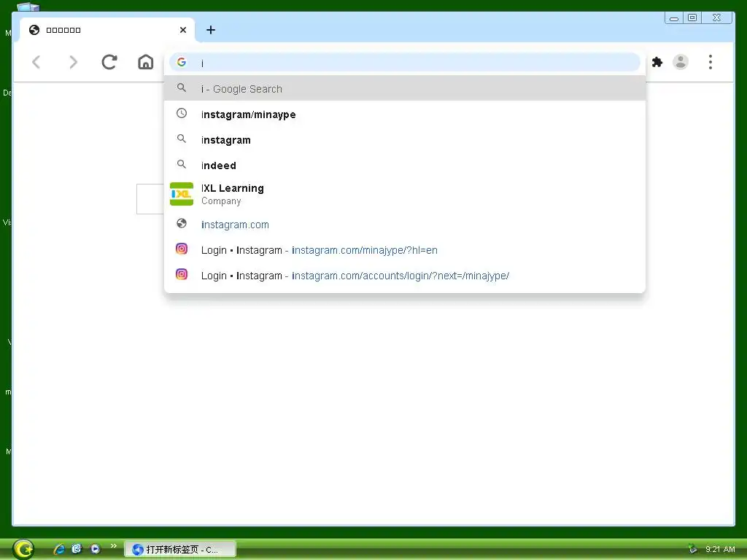Click globe icon beside instagram.com
Image resolution: width=747 pixels, height=560 pixels.
(x=182, y=223)
